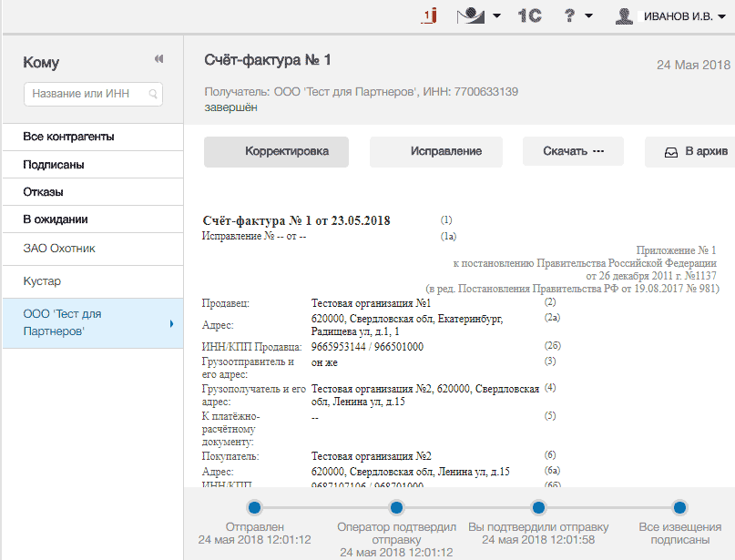Viewport: 735px width, 560px height.
Task: Click the user profile avatar icon
Action: click(624, 16)
